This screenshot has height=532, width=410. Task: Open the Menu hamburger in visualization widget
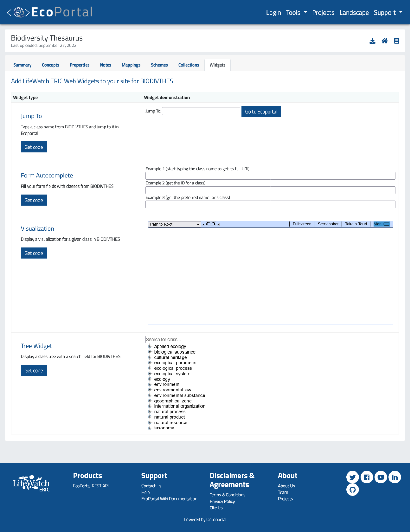coord(381,224)
